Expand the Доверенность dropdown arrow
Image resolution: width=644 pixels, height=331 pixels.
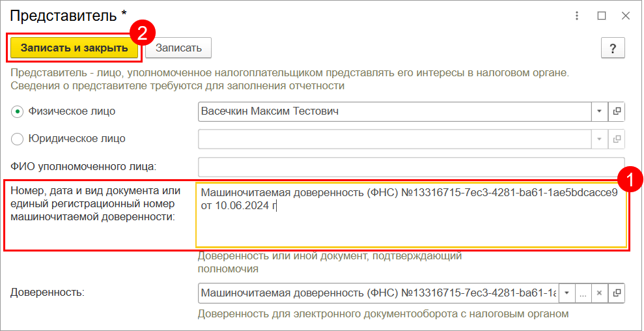(567, 293)
